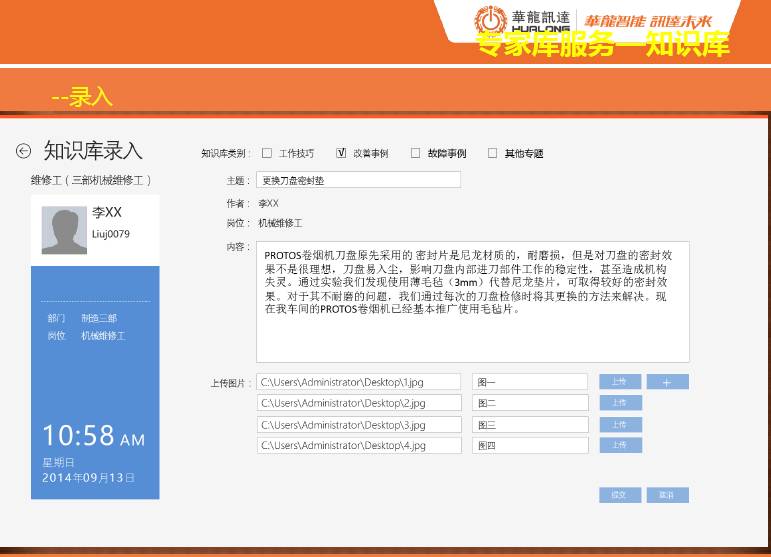Image resolution: width=771 pixels, height=557 pixels.
Task: Select the file path field for 3.jpg
Action: click(358, 424)
